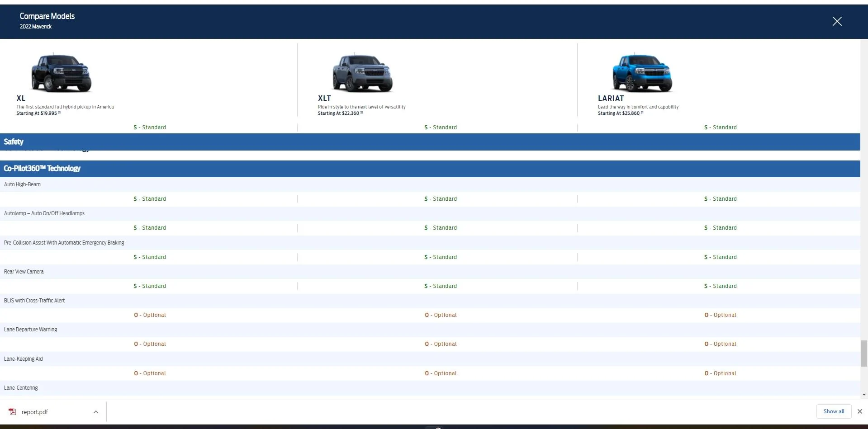Click XLT Optional value for BLIS
Screen dimensions: 868x429
(x=441, y=315)
